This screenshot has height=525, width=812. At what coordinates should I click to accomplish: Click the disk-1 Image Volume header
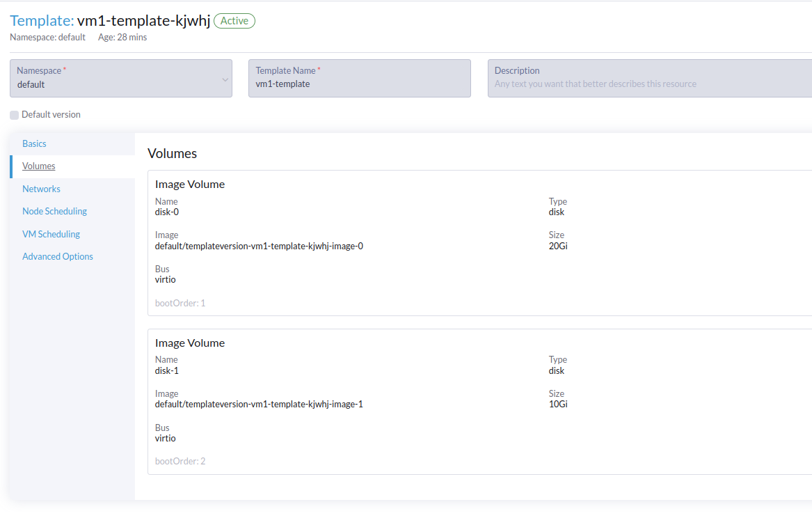190,343
